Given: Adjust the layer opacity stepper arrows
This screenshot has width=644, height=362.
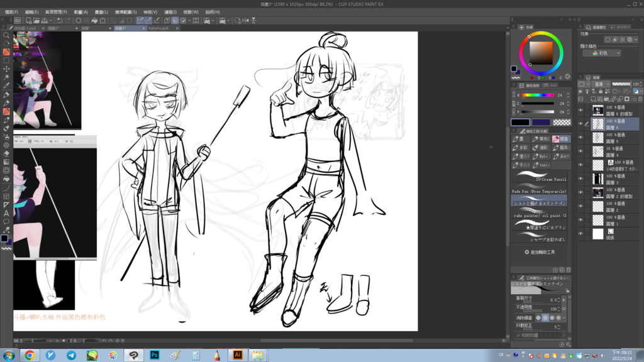Looking at the screenshot, I should tap(641, 84).
